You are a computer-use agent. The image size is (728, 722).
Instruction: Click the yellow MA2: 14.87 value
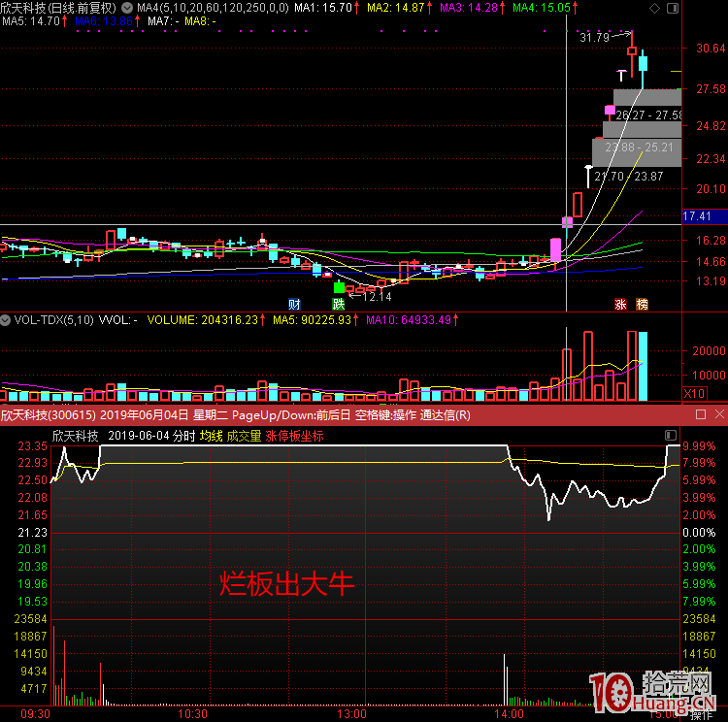396,8
